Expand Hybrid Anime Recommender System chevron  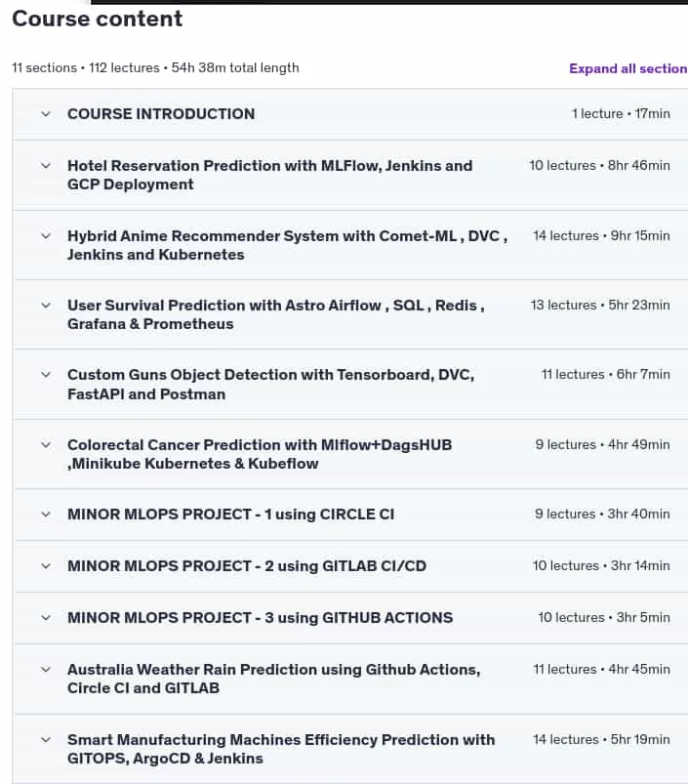tap(46, 235)
